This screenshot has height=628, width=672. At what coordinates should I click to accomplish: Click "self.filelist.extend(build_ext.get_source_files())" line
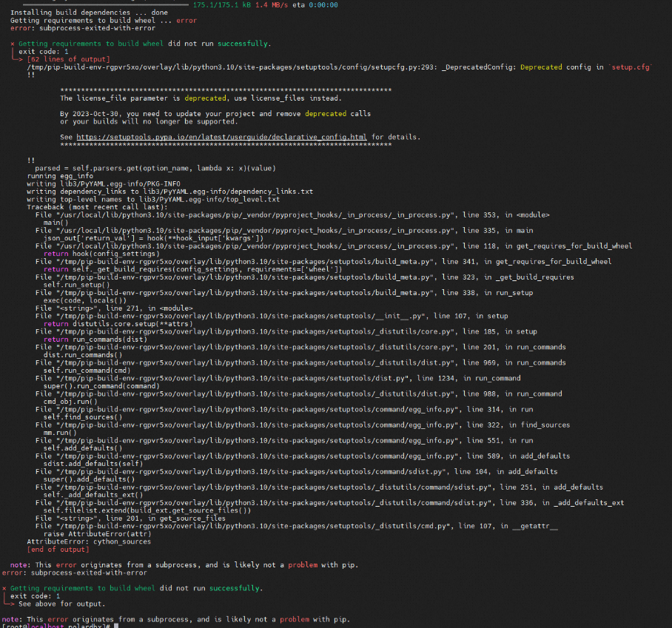click(147, 510)
